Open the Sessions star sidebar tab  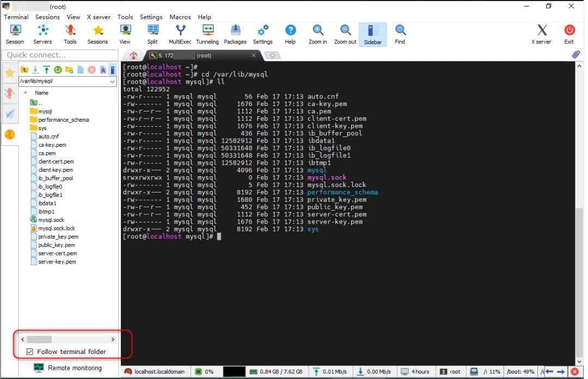(10, 73)
